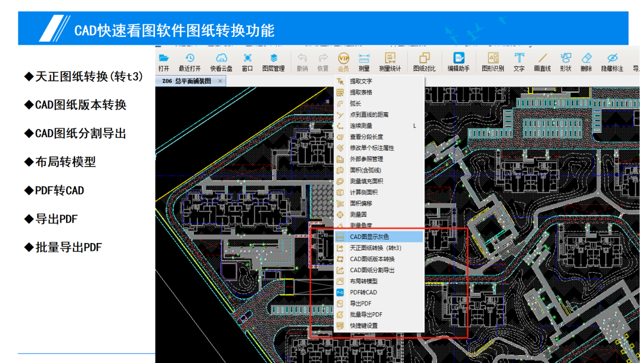Screen dimensions: 644x363
Task: Start 图纸对比 drawing comparison
Action: (423, 61)
